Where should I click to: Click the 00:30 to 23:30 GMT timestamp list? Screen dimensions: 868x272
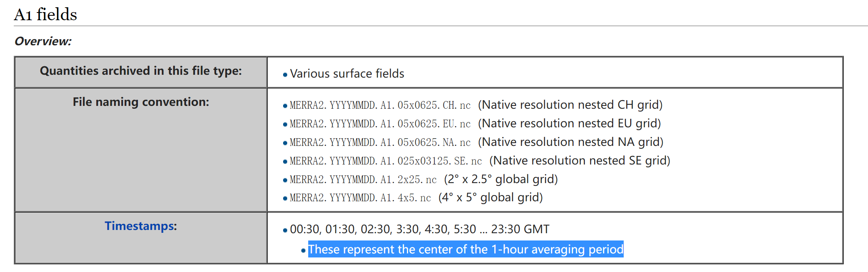point(419,230)
